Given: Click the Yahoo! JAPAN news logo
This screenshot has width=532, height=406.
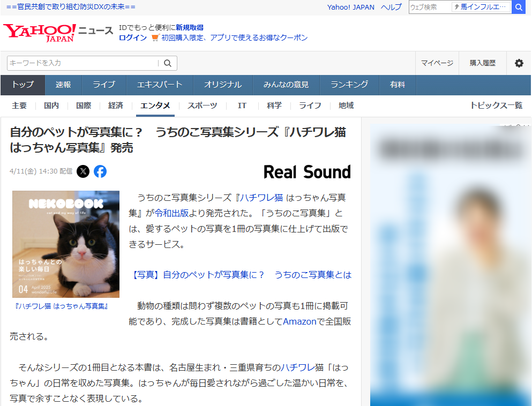Looking at the screenshot, I should 58,32.
